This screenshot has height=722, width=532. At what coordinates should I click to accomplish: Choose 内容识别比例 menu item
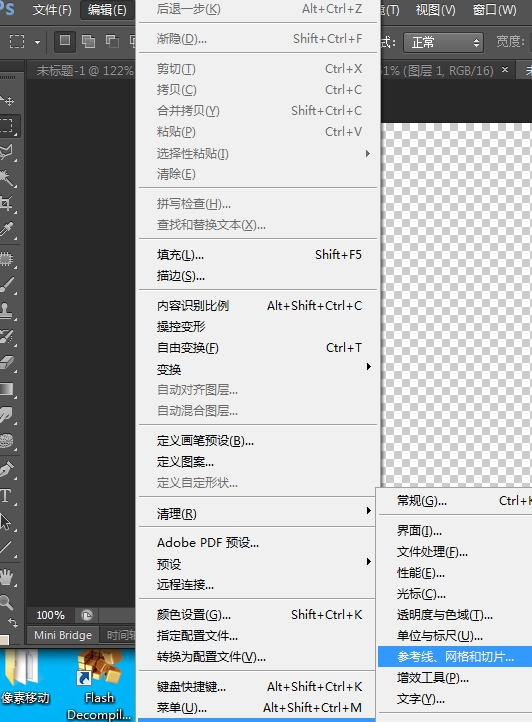[x=258, y=306]
